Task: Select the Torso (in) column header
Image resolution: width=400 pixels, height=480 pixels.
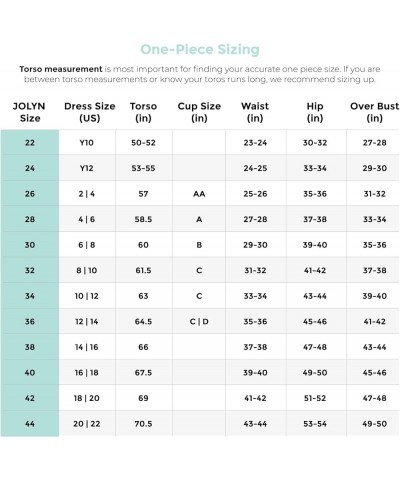Action: (x=143, y=112)
